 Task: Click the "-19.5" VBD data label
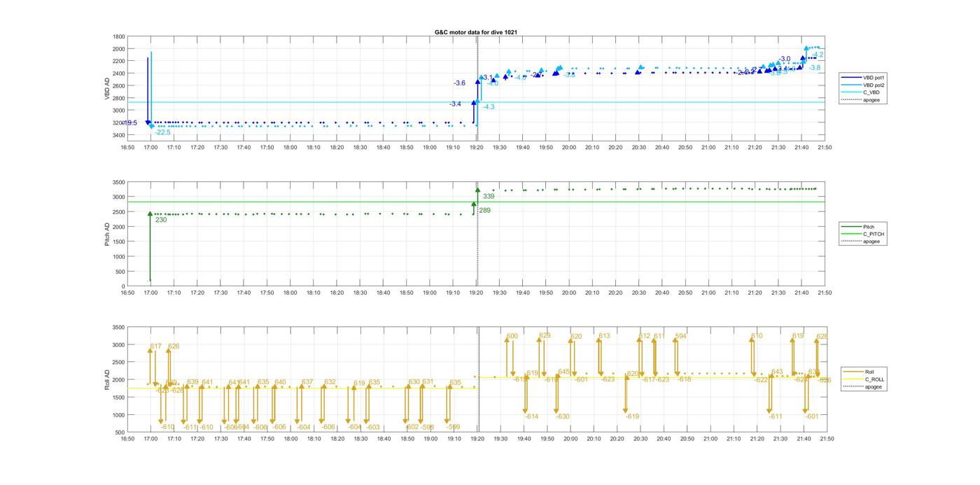pos(129,122)
